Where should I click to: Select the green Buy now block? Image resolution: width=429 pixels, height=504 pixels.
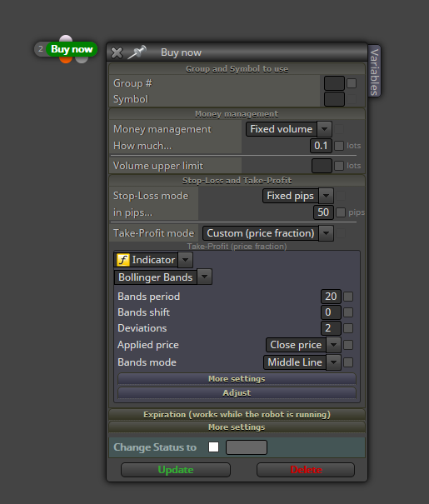72,49
